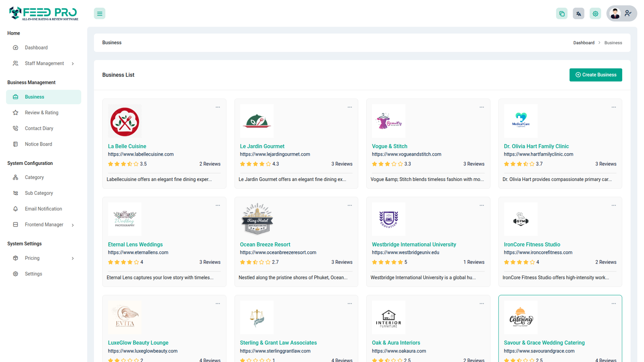Open three-dot menu on Ocean Breeze Resort card
Image resolution: width=644 pixels, height=362 pixels.
[350, 206]
